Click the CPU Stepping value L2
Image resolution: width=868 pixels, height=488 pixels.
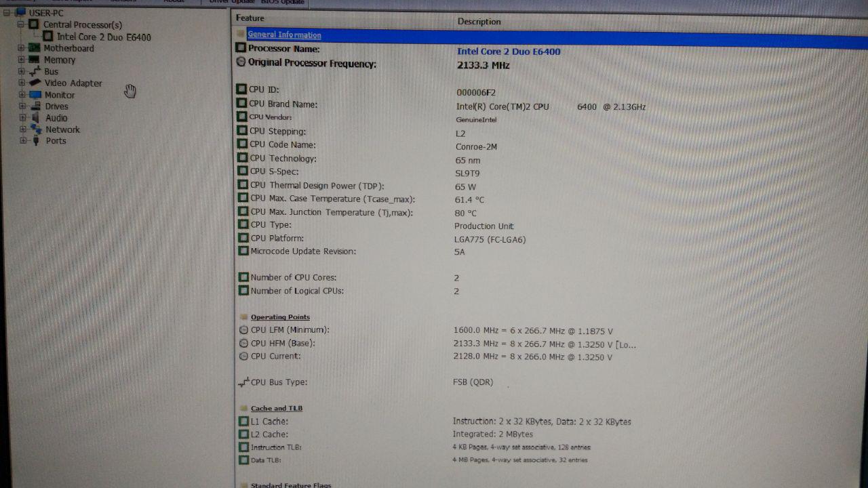[460, 134]
